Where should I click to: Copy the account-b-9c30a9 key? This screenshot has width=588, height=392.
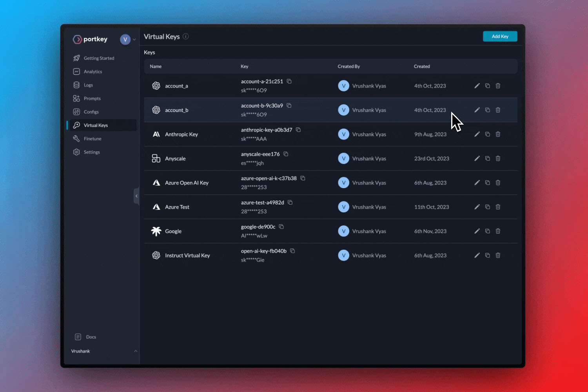pos(289,105)
